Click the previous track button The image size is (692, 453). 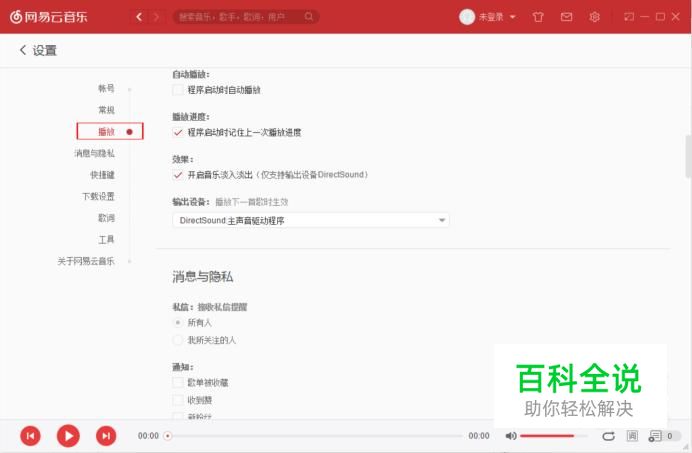[x=30, y=436]
